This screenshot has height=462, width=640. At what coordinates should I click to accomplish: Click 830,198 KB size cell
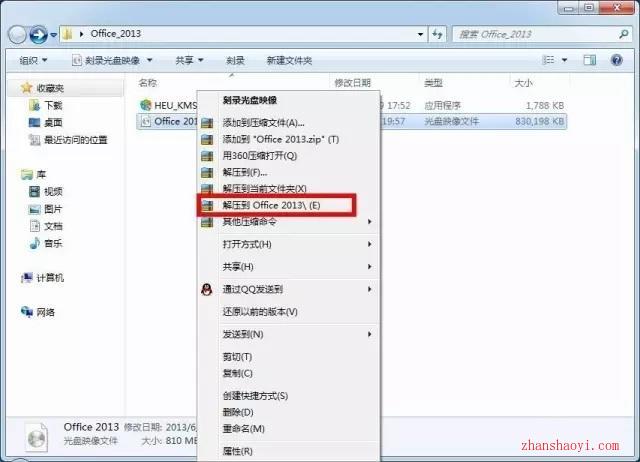pos(539,121)
